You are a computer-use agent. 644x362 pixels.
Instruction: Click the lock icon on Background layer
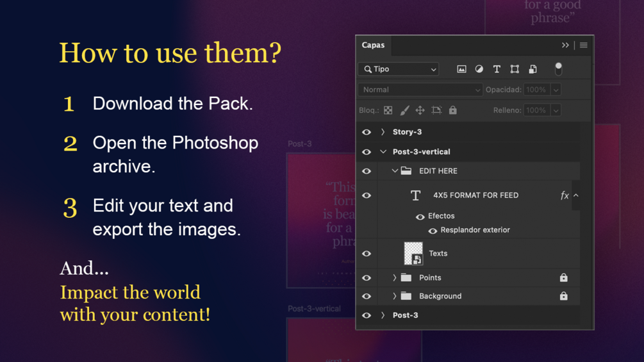563,296
